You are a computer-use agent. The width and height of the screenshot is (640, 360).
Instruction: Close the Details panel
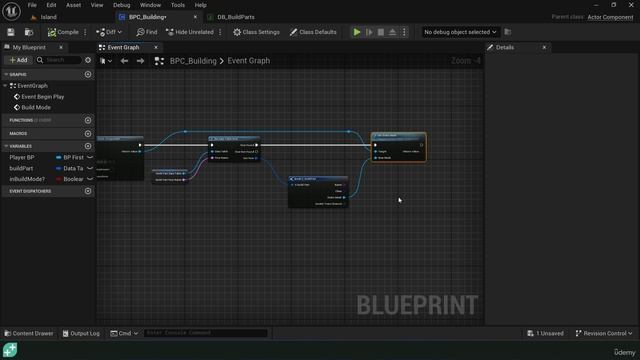tap(544, 48)
